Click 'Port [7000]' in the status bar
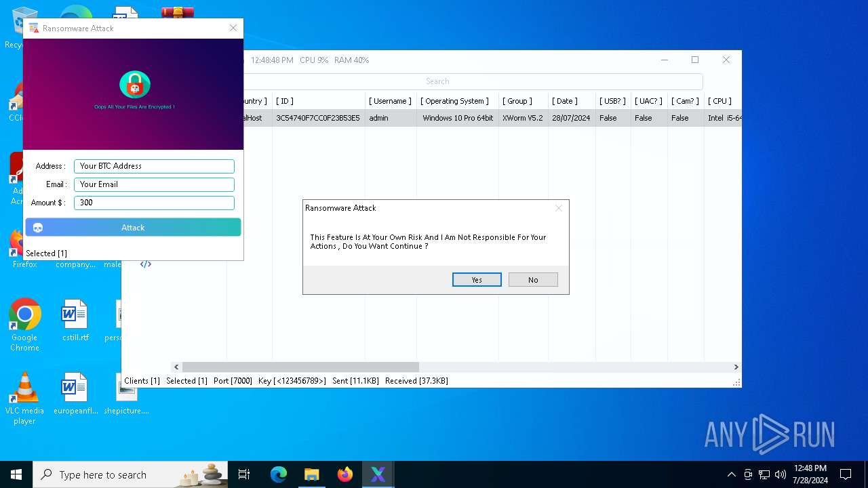 point(233,381)
